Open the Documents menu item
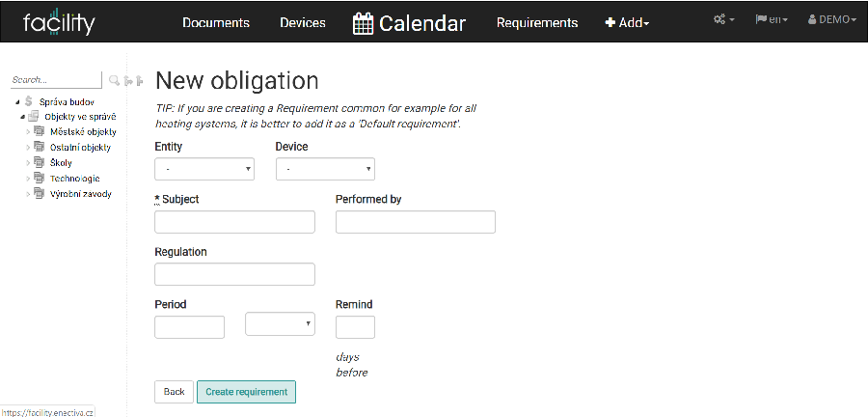This screenshot has width=868, height=417. pos(216,23)
